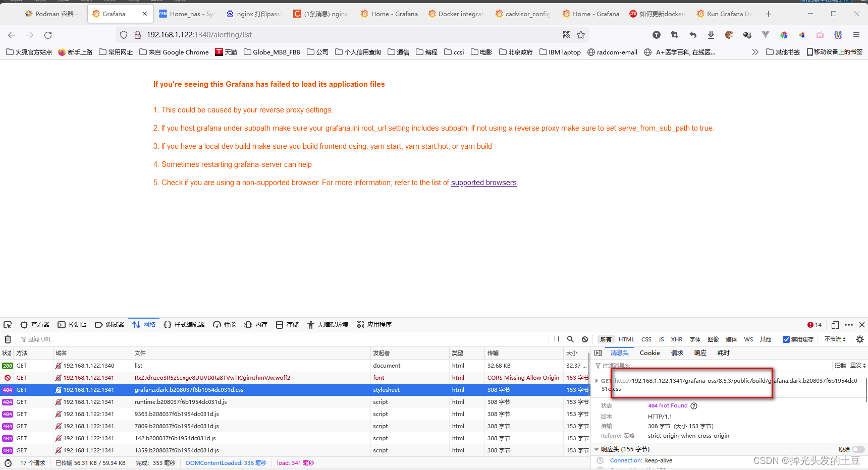Open the radcom-email bookmark

click(x=612, y=52)
